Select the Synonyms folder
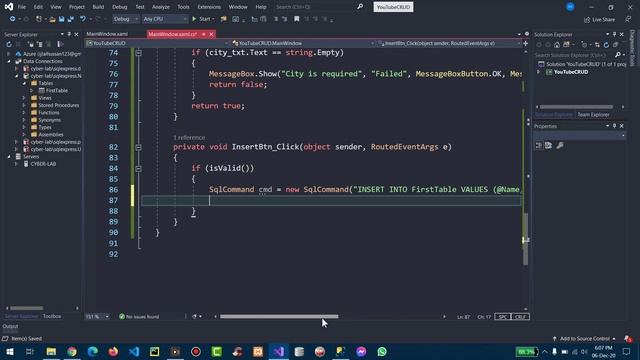Viewport: 640px width, 360px height. (x=49, y=120)
